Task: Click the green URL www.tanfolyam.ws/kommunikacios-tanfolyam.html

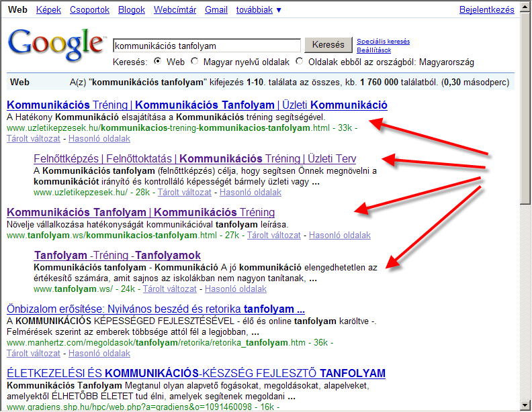Action: (x=112, y=235)
